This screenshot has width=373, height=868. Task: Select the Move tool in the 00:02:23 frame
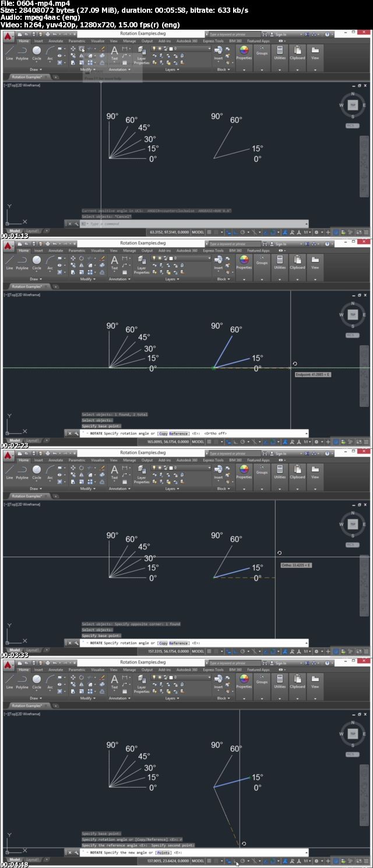pyautogui.click(x=73, y=258)
